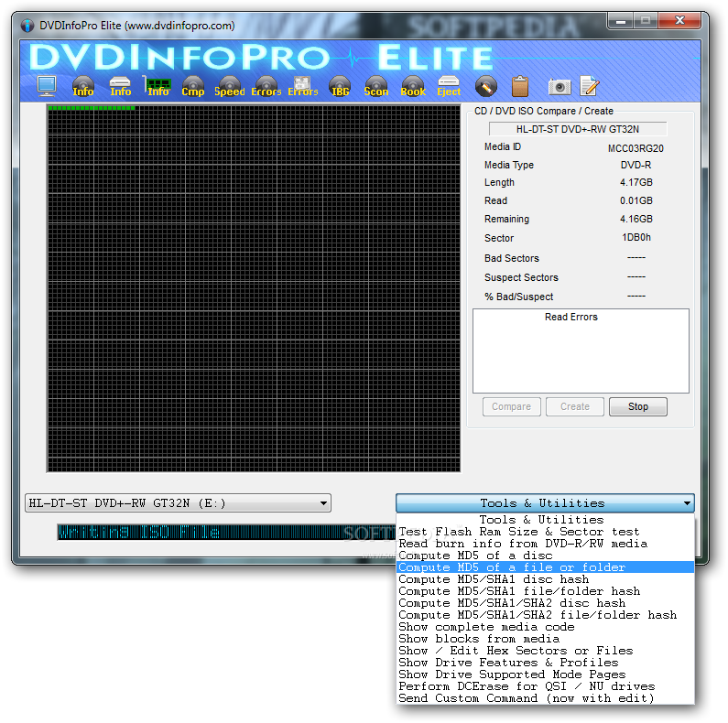Select Compute MD5/SHA1/SHA2 disc hash

pyautogui.click(x=545, y=603)
